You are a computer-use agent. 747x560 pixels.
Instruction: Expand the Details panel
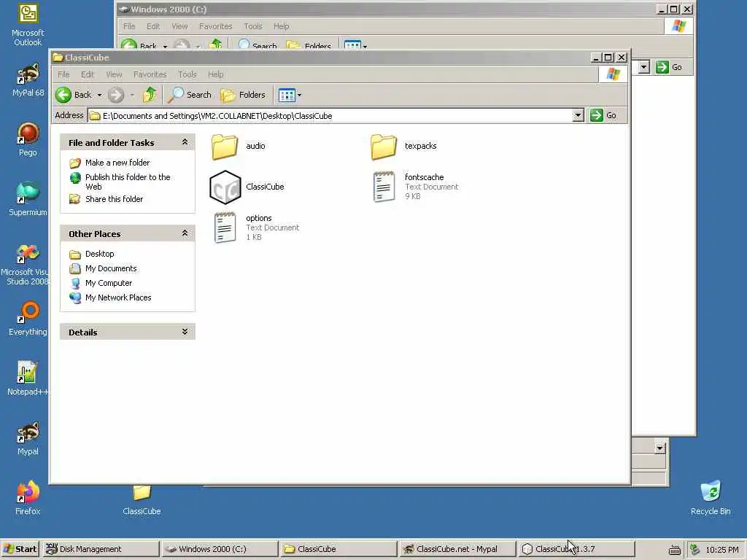(185, 332)
